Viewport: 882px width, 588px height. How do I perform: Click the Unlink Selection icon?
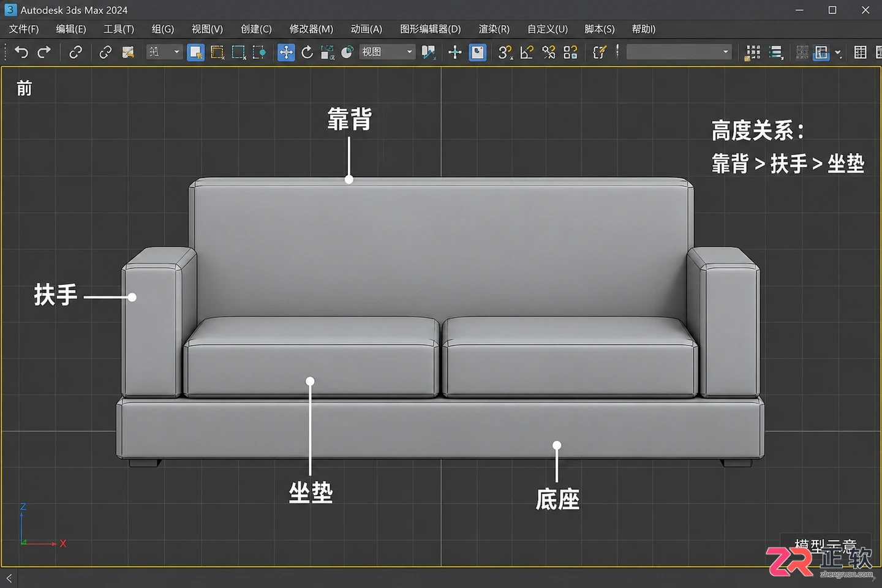click(105, 52)
